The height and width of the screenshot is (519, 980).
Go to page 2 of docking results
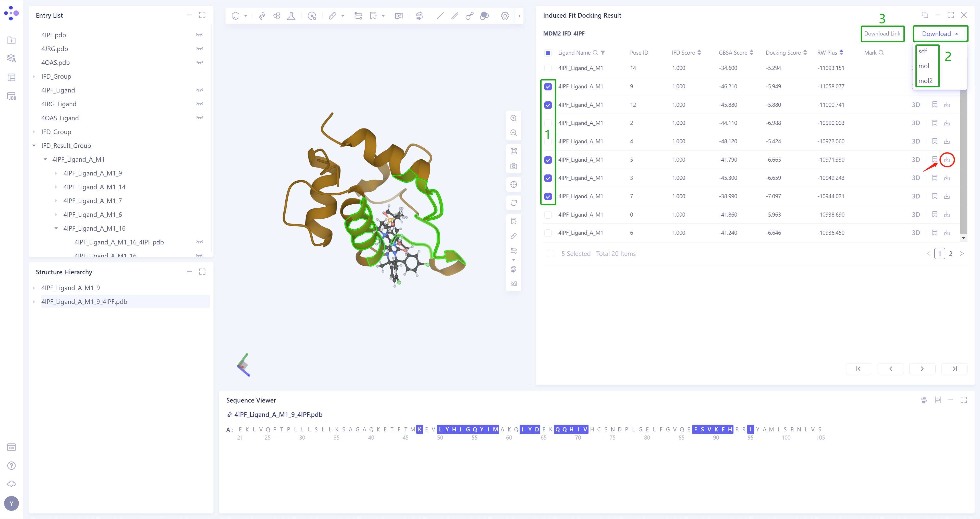[951, 253]
